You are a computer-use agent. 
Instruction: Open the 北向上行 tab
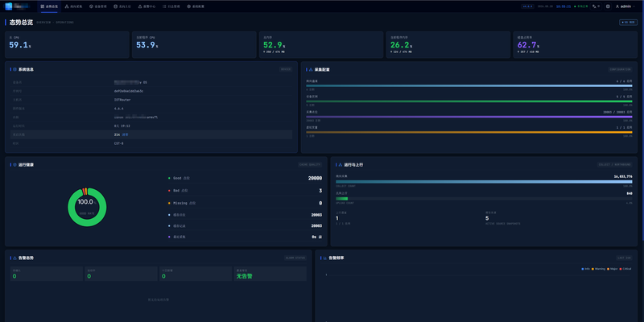122,6
